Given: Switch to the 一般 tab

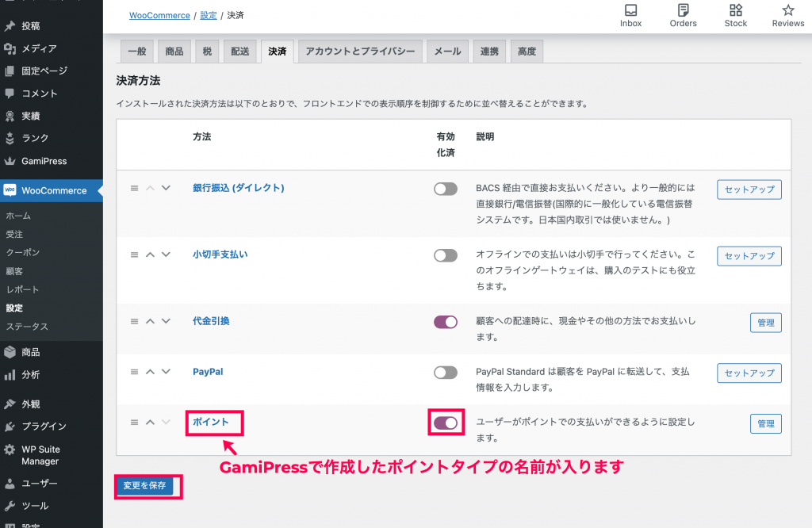Looking at the screenshot, I should pyautogui.click(x=137, y=52).
